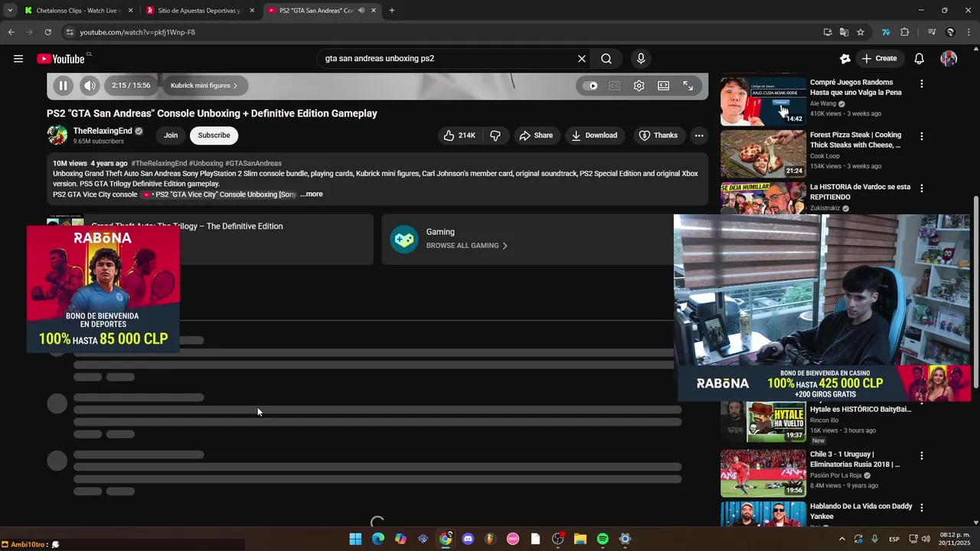Screen dimensions: 980x551
Task: Open a new browser tab
Action: click(392, 11)
